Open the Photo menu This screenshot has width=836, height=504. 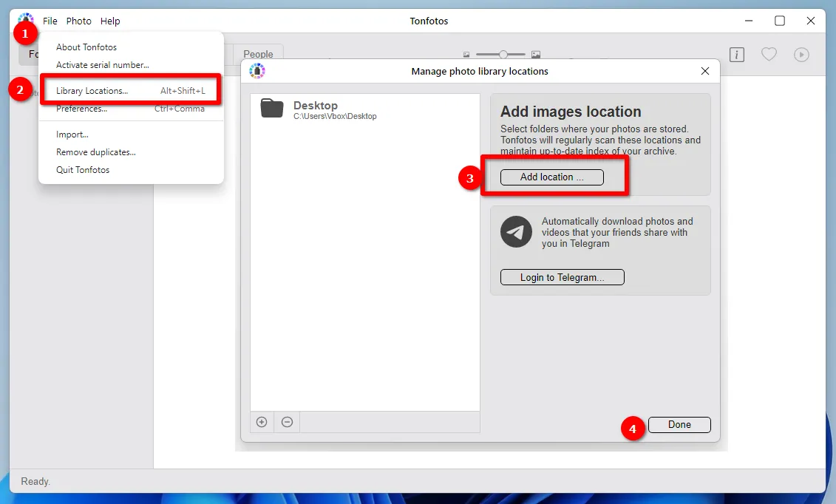coord(79,21)
